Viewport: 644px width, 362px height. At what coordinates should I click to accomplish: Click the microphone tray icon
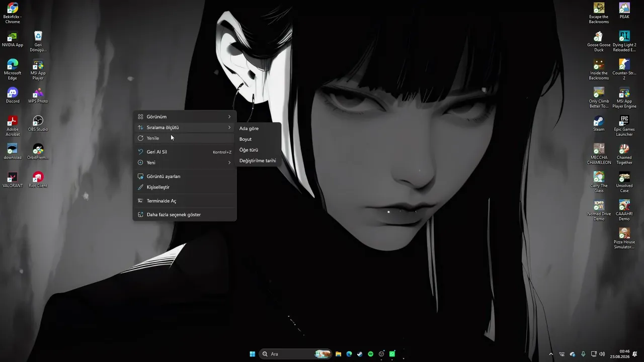click(x=583, y=354)
